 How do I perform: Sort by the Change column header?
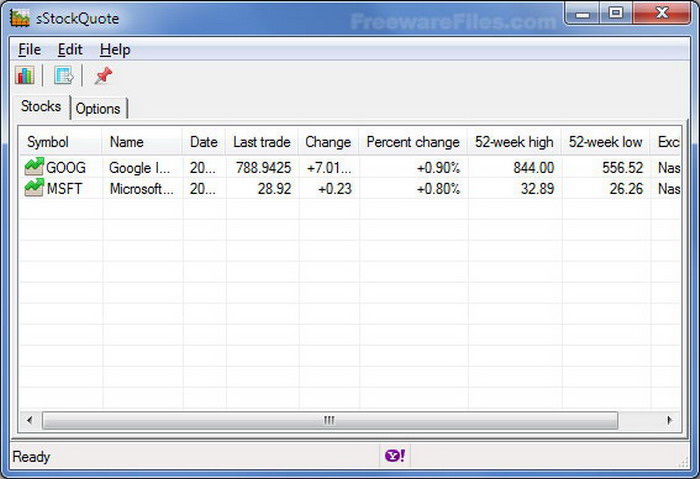pos(328,142)
